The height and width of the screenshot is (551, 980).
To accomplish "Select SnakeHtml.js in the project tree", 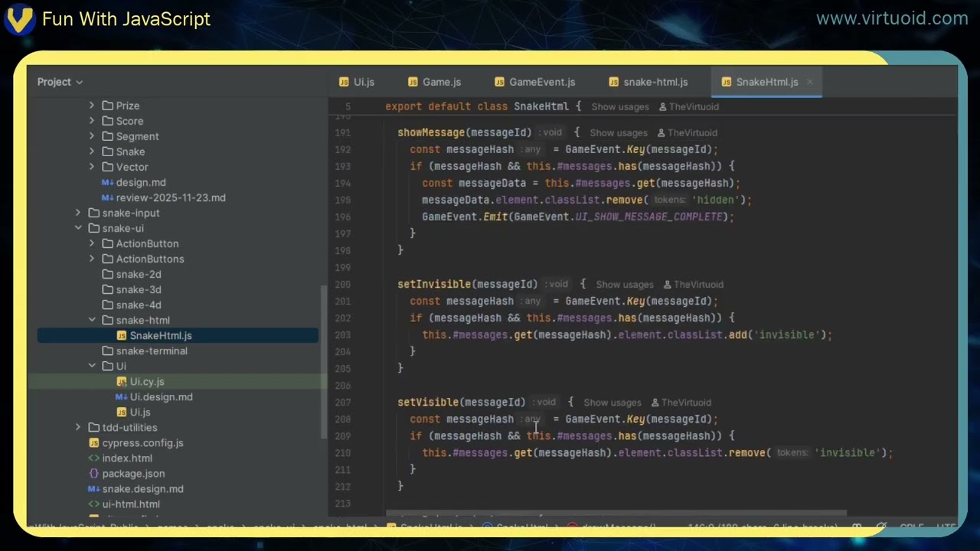I will tap(161, 335).
